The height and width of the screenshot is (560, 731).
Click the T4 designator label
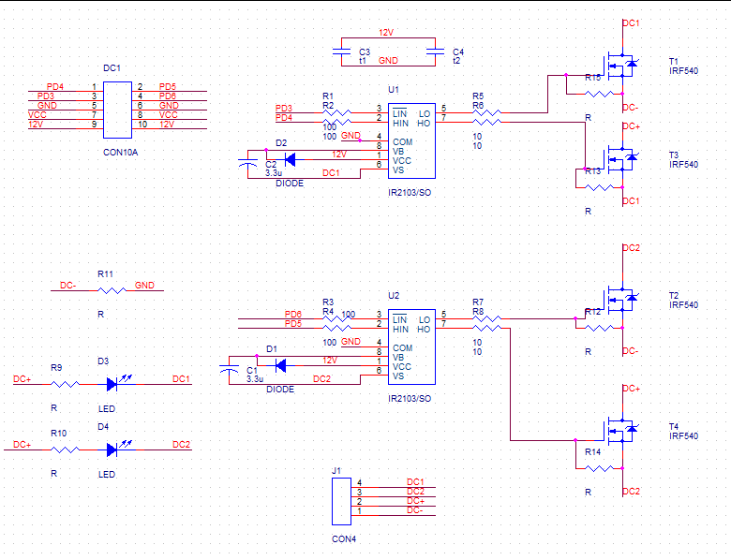pos(674,427)
